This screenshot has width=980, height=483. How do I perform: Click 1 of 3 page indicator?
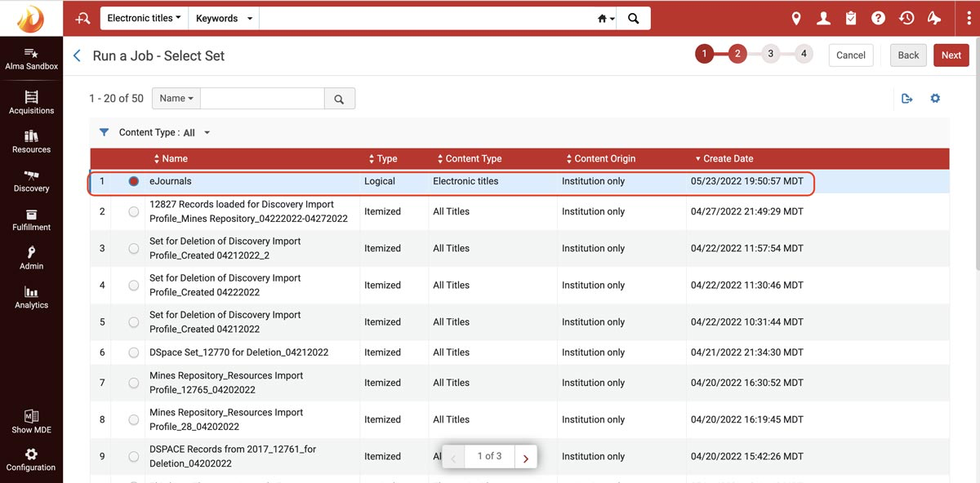[489, 456]
